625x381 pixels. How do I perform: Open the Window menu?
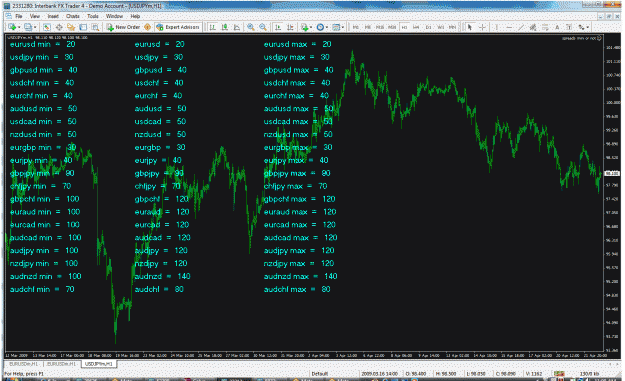point(114,16)
